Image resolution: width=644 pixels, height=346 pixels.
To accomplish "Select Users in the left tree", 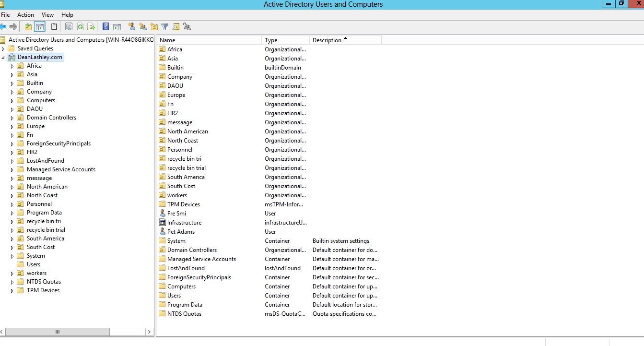I will pyautogui.click(x=34, y=264).
